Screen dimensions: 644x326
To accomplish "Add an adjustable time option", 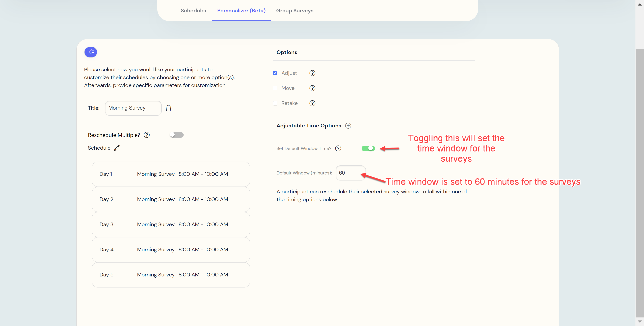I will (x=348, y=126).
